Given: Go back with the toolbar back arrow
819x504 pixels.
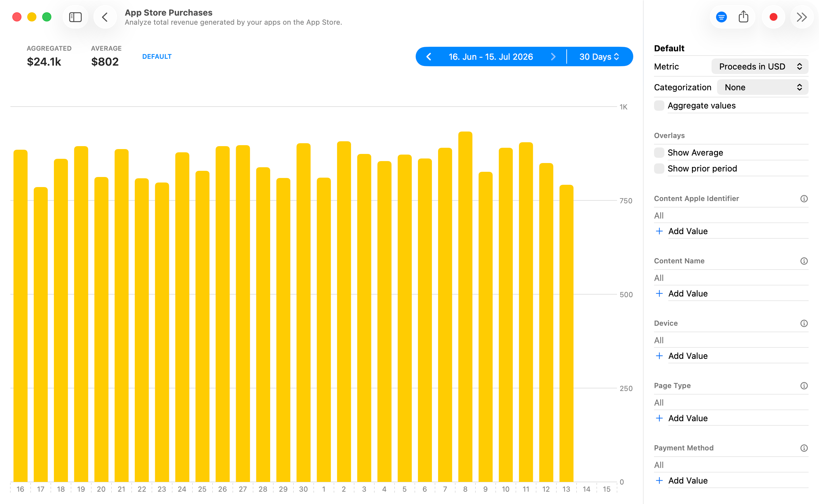Looking at the screenshot, I should click(x=105, y=17).
